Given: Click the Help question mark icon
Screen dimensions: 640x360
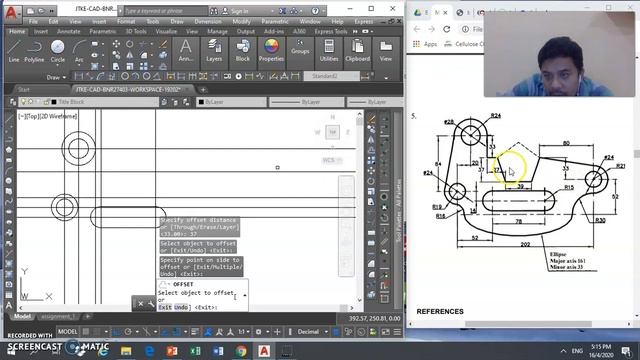Looking at the screenshot, I should tap(315, 11).
